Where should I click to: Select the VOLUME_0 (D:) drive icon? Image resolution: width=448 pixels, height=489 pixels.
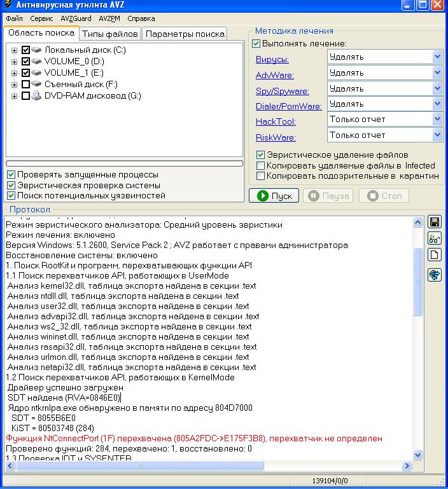(x=36, y=61)
